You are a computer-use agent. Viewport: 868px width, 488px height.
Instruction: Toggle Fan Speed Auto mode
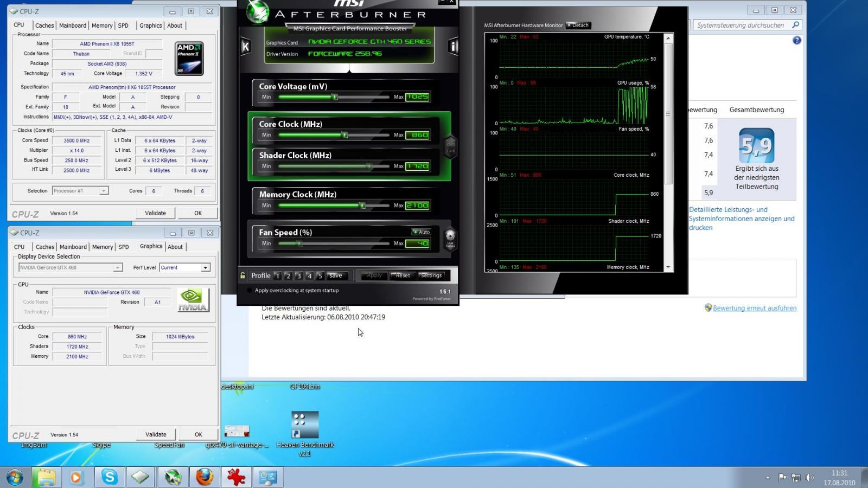point(421,232)
